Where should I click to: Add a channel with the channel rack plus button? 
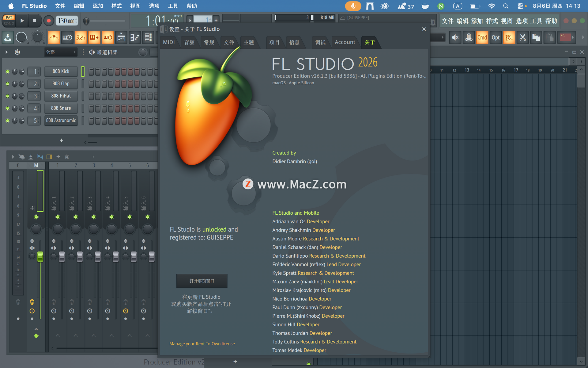pos(61,140)
